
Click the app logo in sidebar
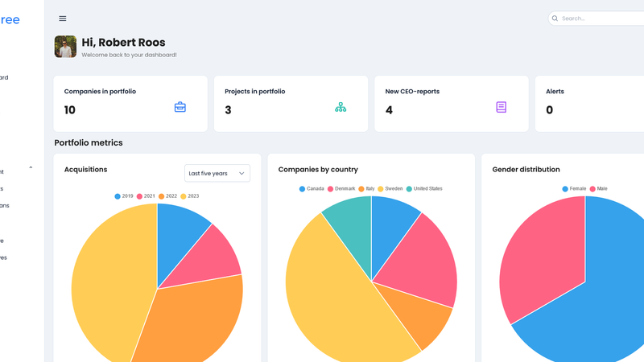point(10,20)
